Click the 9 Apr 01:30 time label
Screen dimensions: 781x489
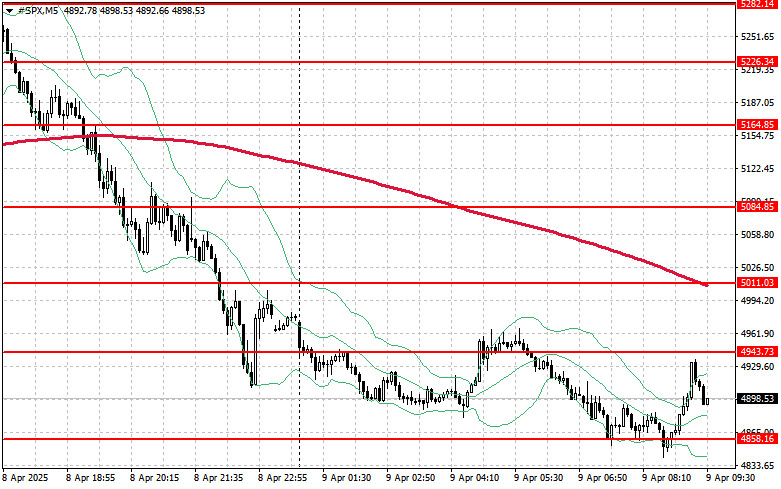347,478
